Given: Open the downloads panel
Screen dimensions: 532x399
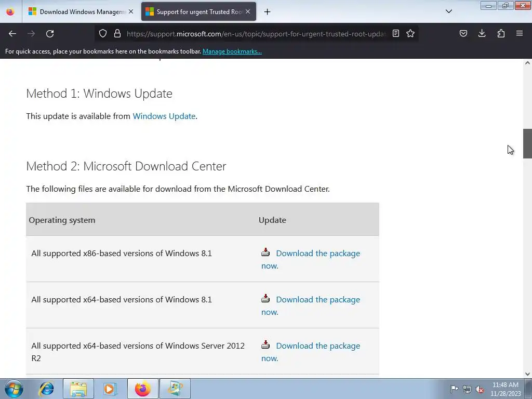Looking at the screenshot, I should [x=482, y=33].
